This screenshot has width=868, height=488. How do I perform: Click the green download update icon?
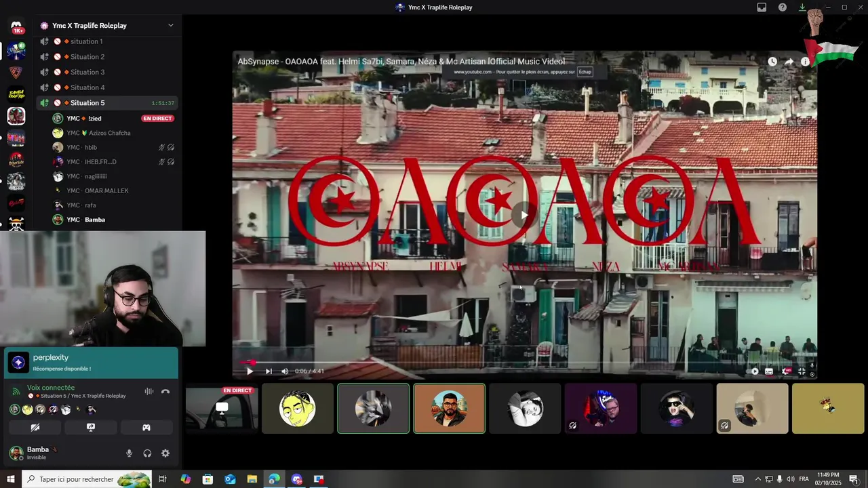[x=803, y=7]
